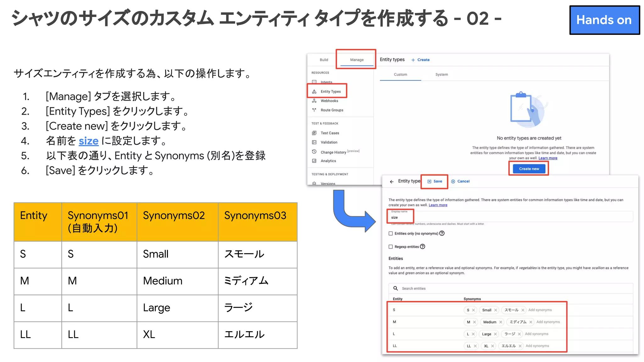The width and height of the screenshot is (644, 362).
Task: Click the back arrow next to Entity type
Action: coord(391,182)
